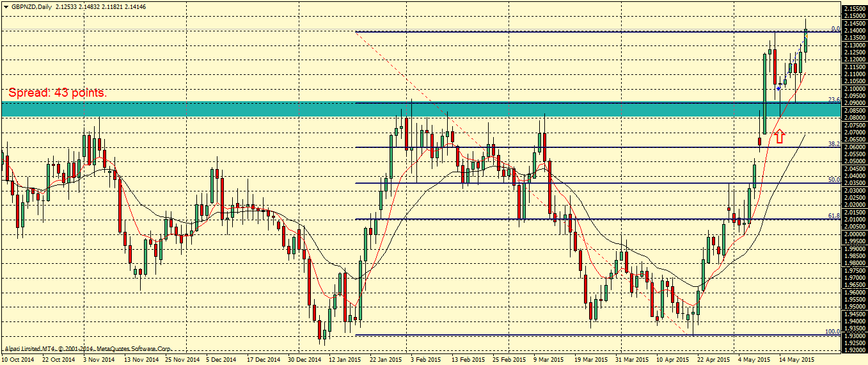Click the 23.6 Fibonacci level label
The height and width of the screenshot is (365, 868).
pos(833,100)
